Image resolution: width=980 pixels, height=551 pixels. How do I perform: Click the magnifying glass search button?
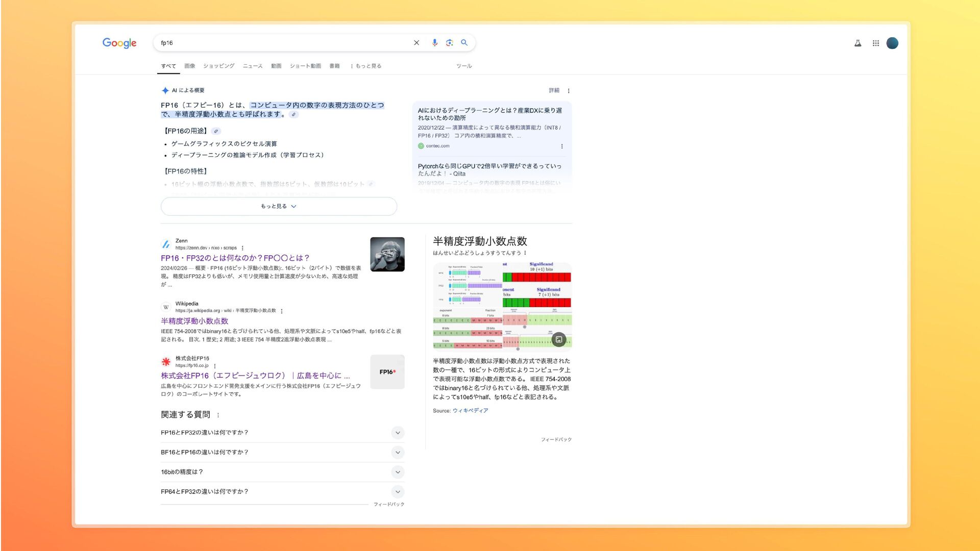464,43
